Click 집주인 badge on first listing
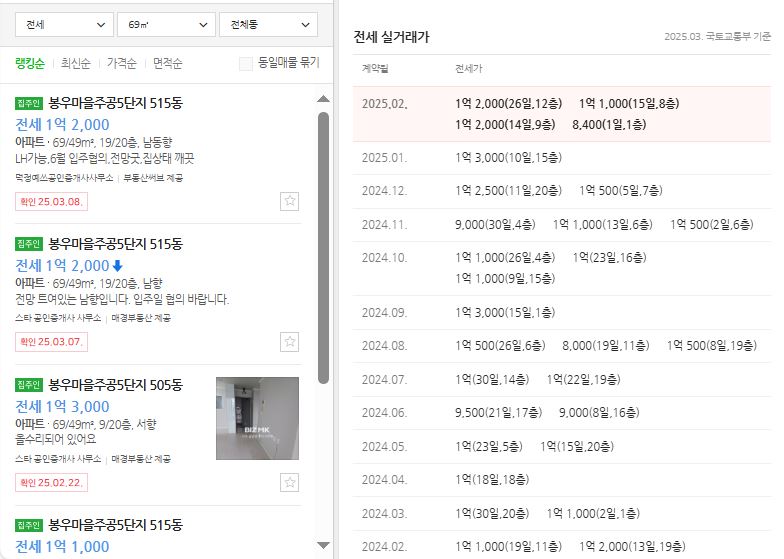 29,103
